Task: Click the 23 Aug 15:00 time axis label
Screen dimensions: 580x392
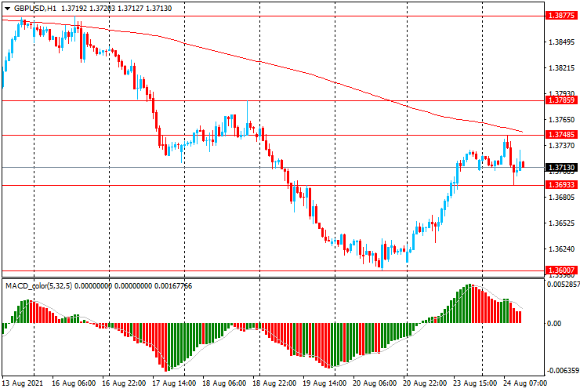Action: [475, 383]
